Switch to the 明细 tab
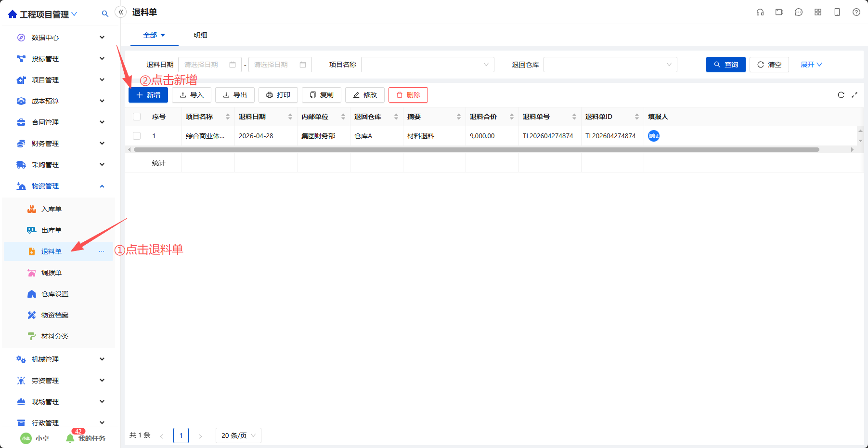 [201, 35]
